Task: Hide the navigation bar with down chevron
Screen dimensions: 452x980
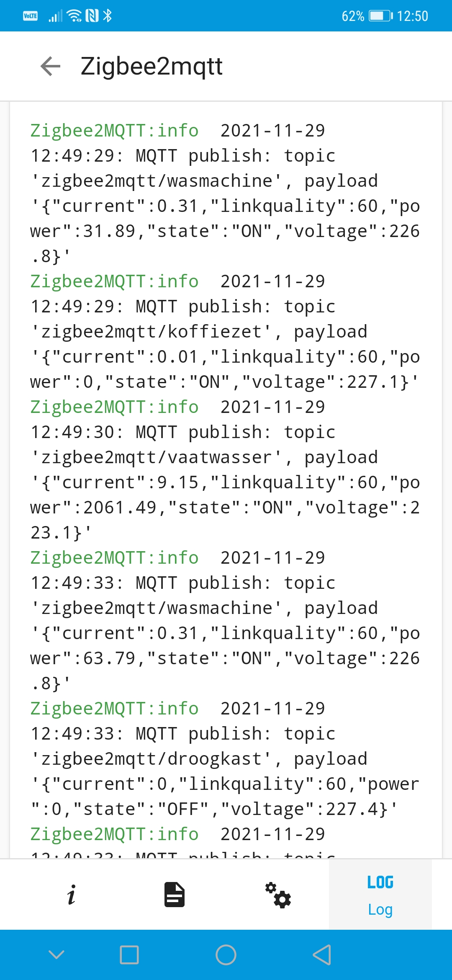Action: [56, 955]
